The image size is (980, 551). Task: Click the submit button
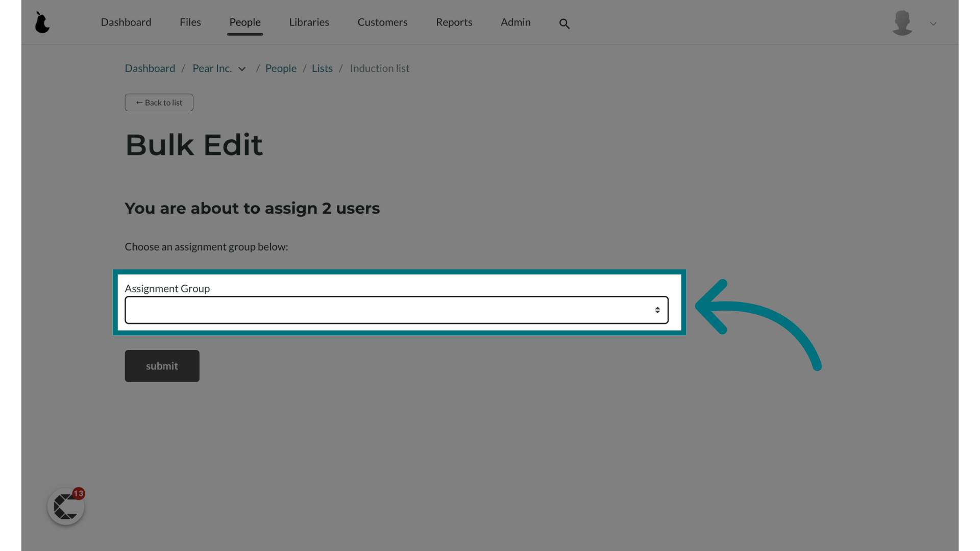click(161, 365)
